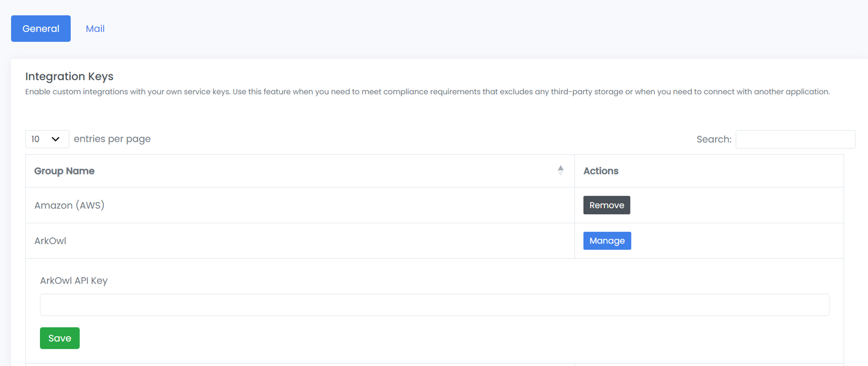The height and width of the screenshot is (366, 868).
Task: Select the Amazon (AWS) group name cell
Action: (x=69, y=205)
